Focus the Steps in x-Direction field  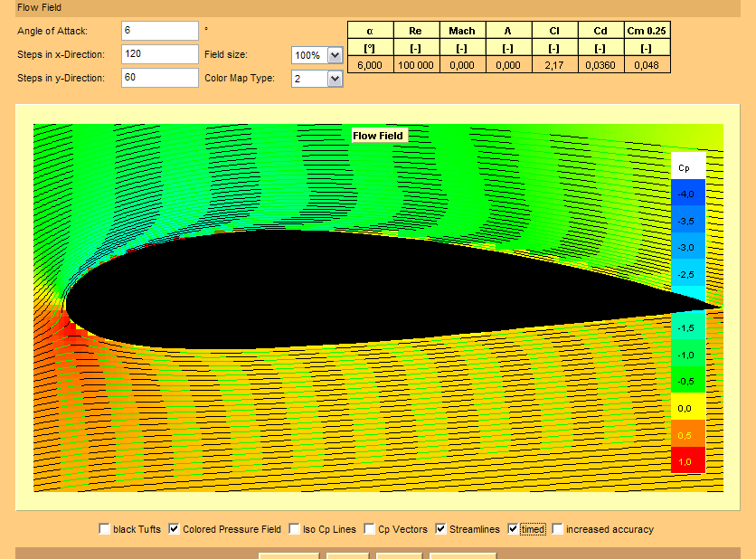coord(159,54)
